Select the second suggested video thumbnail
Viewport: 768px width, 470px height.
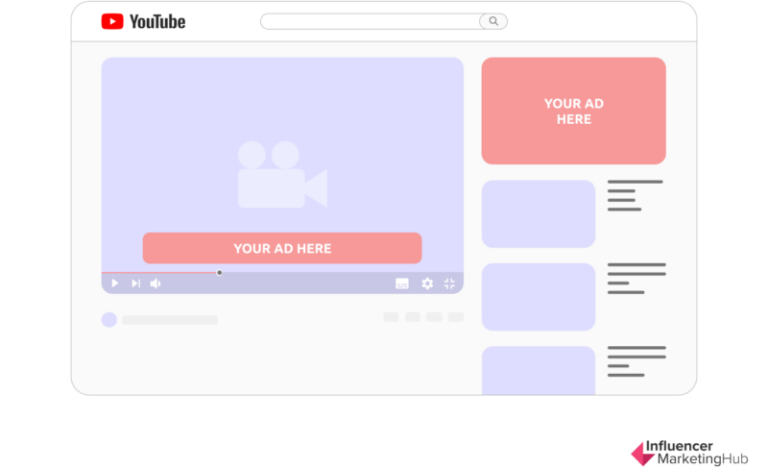538,297
